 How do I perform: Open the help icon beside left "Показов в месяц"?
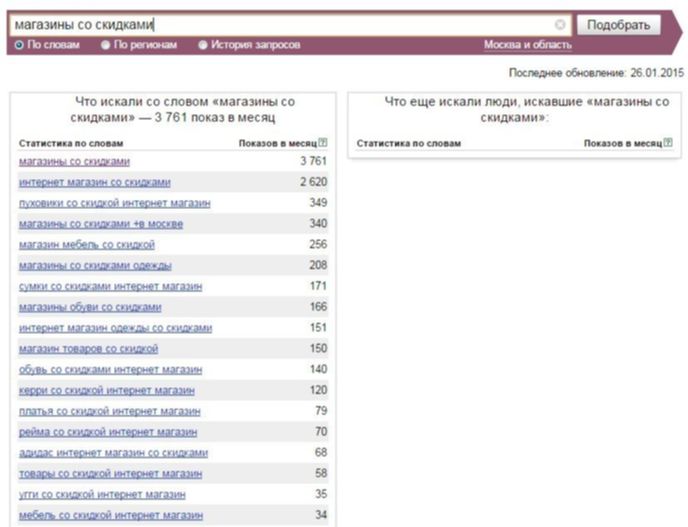323,142
